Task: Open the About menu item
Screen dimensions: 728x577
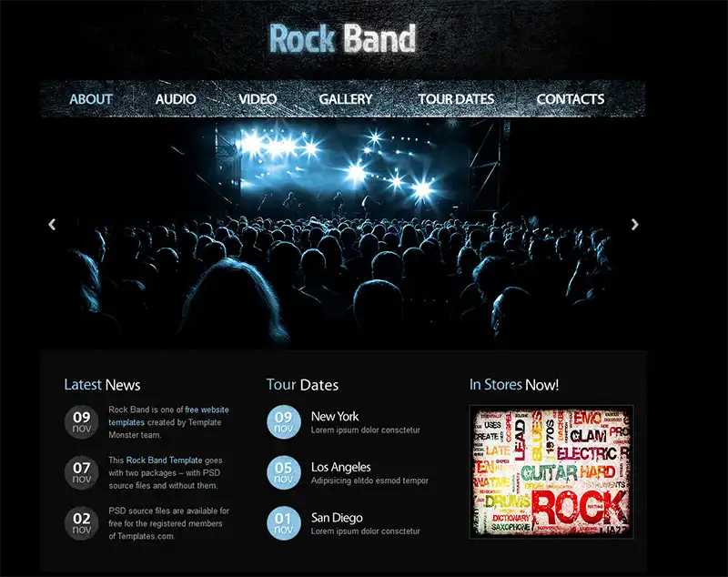Action: 91,99
